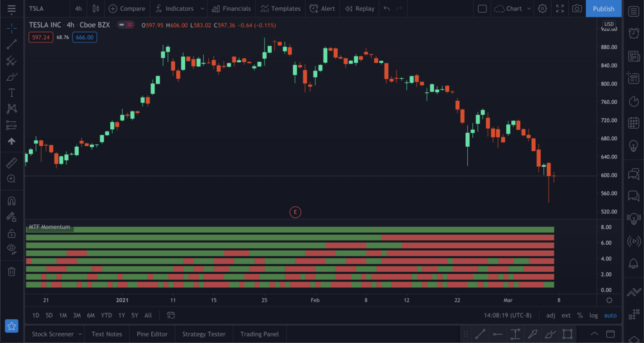644x343 pixels.
Task: Open indicator Templates
Action: click(x=281, y=8)
